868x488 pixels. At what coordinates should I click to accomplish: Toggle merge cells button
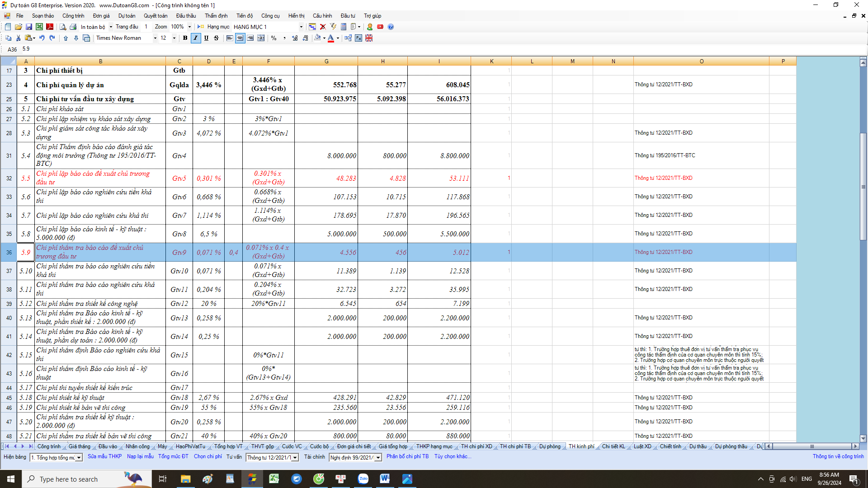click(x=261, y=38)
